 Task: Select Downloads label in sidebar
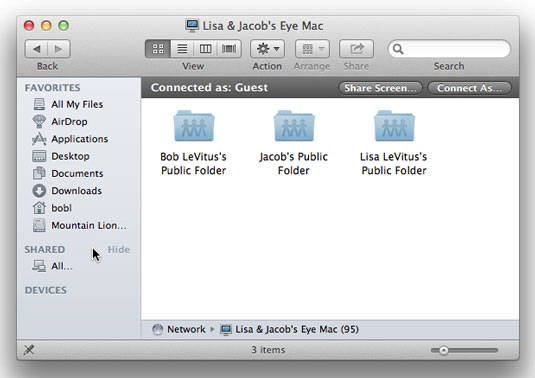pos(76,191)
